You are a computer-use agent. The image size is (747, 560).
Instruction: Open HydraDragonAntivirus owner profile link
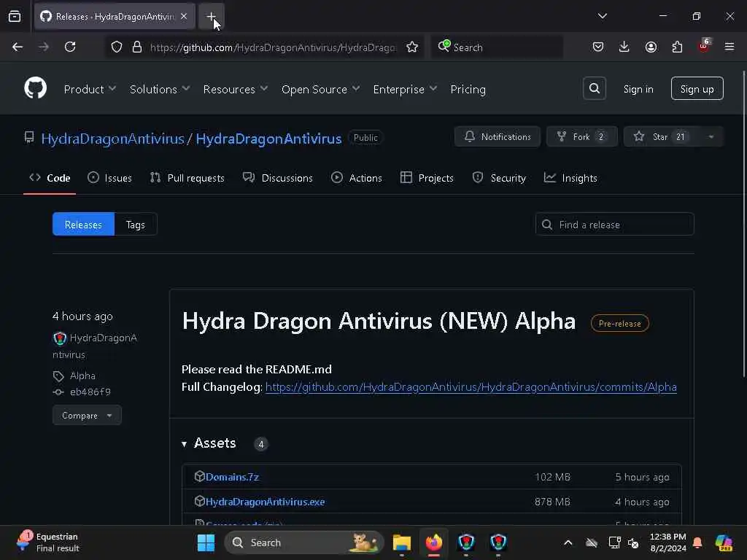112,139
